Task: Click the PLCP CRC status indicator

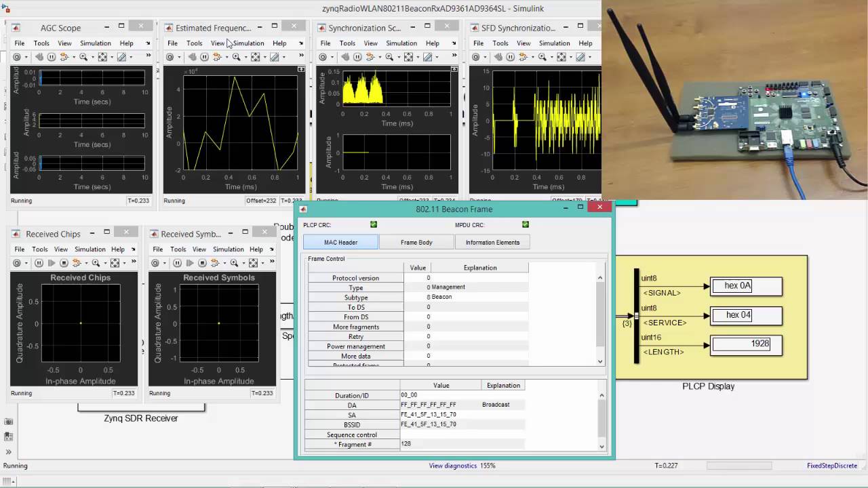Action: point(374,224)
